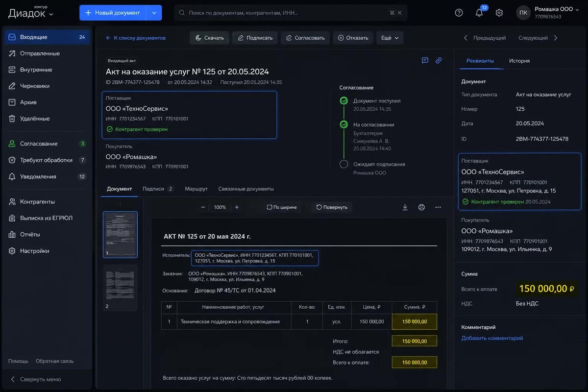Open Диадок product switcher chevron
The image size is (588, 392).
tap(51, 15)
